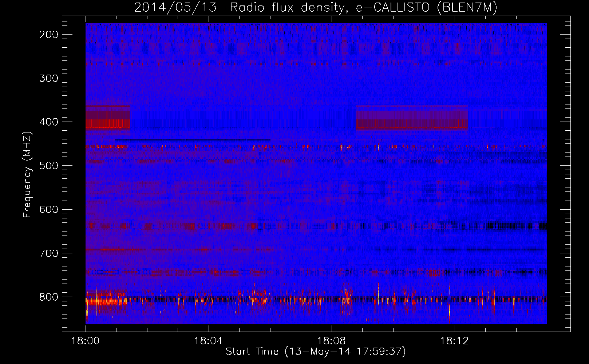Click the '600' frequency tick label
Viewport: 589px width, 364px height.
pos(49,209)
